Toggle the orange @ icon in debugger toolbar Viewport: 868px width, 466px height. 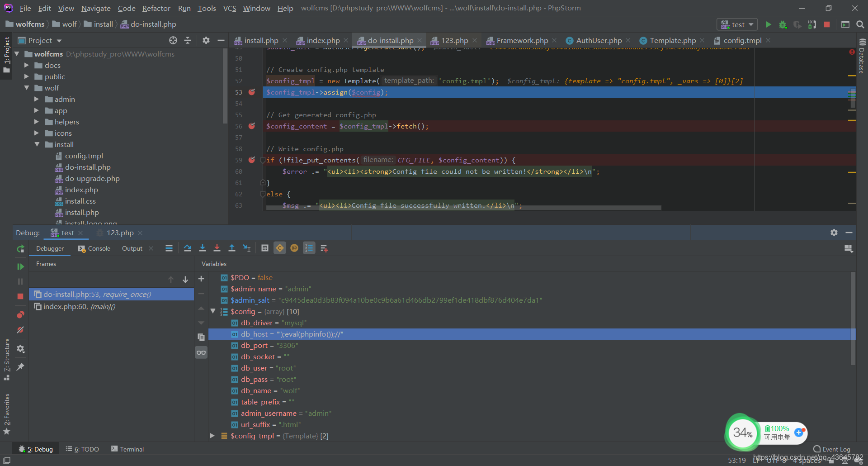coord(294,248)
